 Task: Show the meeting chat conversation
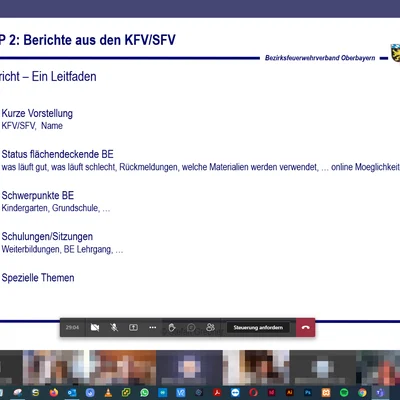pos(191,327)
